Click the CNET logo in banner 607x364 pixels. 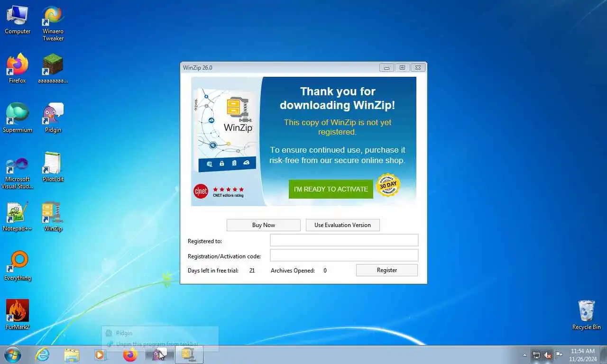click(x=201, y=191)
